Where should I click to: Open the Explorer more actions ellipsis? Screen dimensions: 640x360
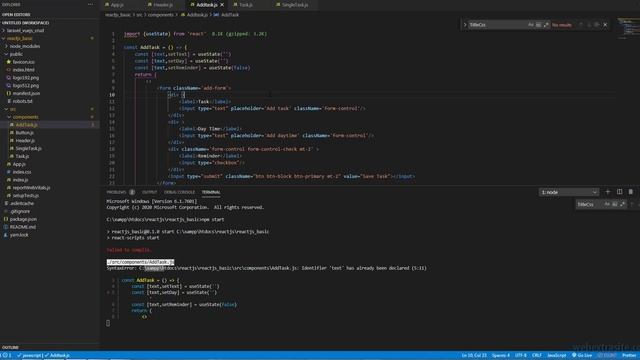(x=90, y=4)
